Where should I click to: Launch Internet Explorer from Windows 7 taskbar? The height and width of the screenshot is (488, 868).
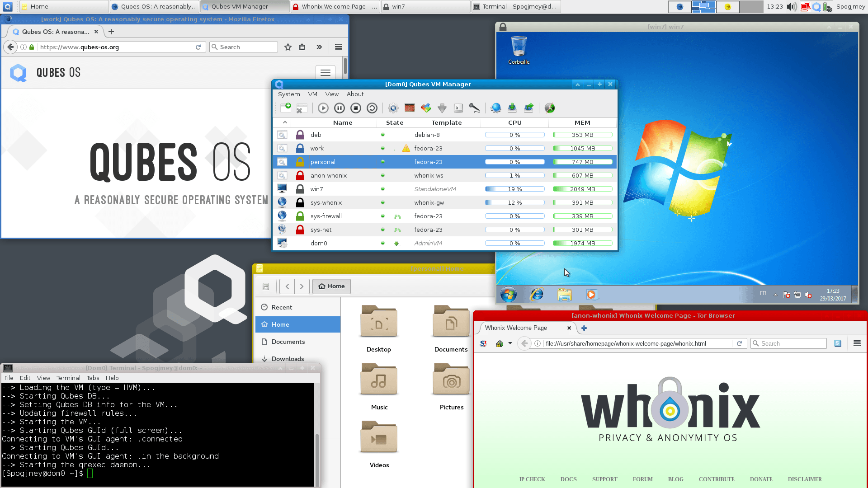[x=536, y=294]
